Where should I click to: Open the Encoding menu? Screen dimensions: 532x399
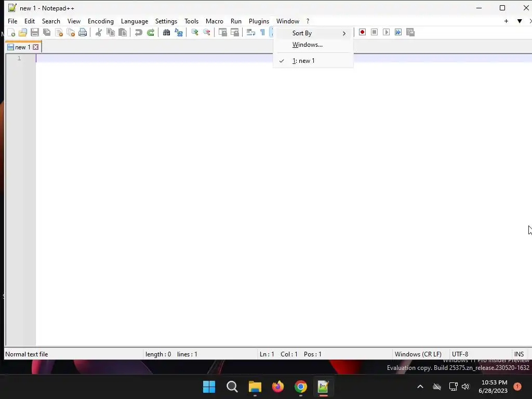101,21
